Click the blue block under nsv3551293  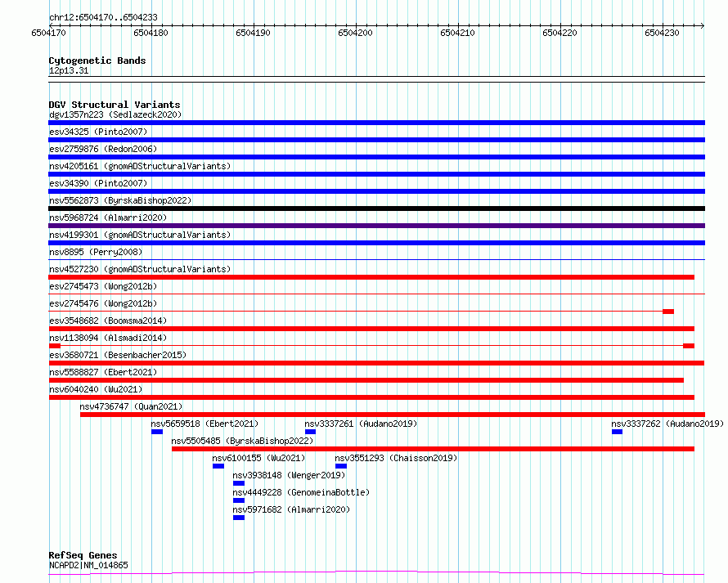[341, 466]
